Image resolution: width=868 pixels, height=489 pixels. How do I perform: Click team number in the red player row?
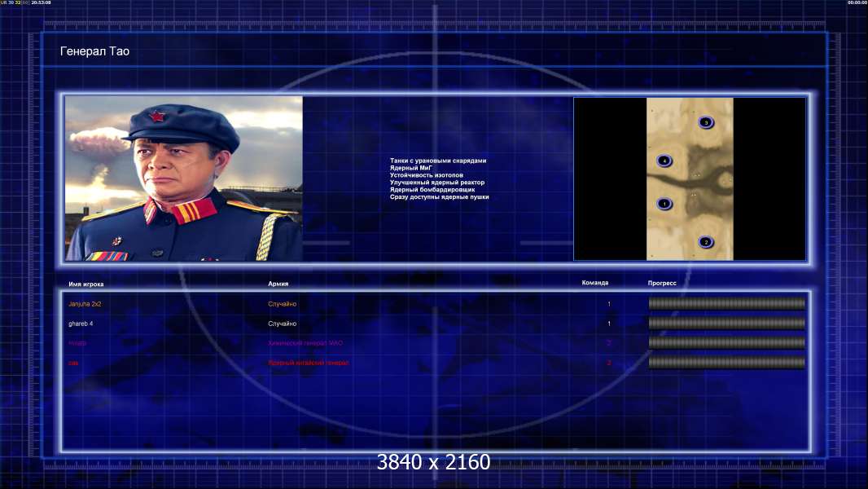(x=609, y=363)
